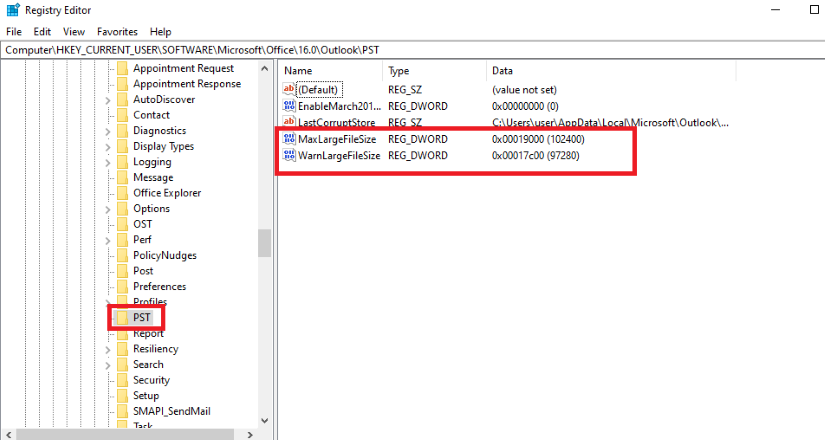The width and height of the screenshot is (825, 440).
Task: Select the Search folder icon
Action: (123, 364)
